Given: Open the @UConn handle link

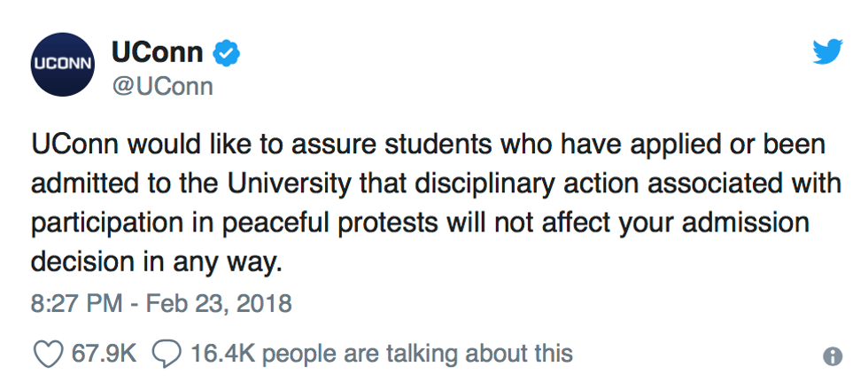Looking at the screenshot, I should click(x=162, y=87).
